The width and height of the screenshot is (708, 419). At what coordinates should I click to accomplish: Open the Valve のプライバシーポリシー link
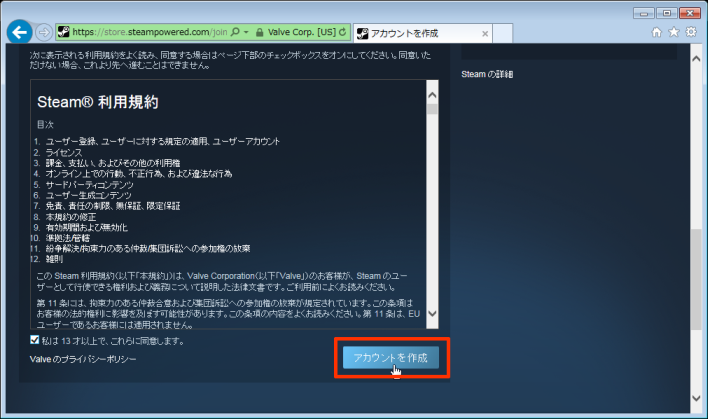click(83, 359)
